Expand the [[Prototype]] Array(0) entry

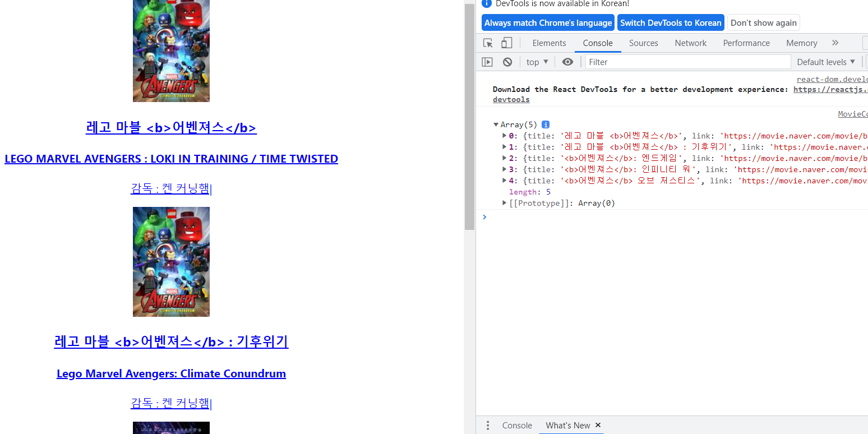tap(504, 203)
